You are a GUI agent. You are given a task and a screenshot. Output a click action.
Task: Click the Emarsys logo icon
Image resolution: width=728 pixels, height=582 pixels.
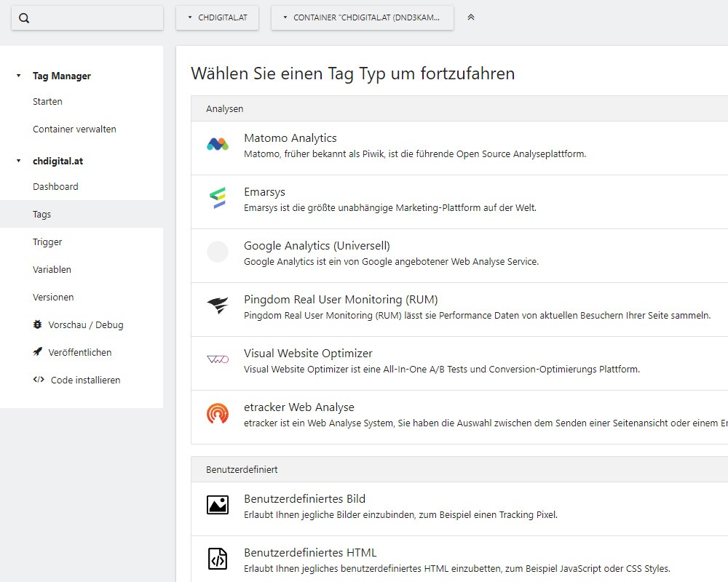pyautogui.click(x=217, y=198)
